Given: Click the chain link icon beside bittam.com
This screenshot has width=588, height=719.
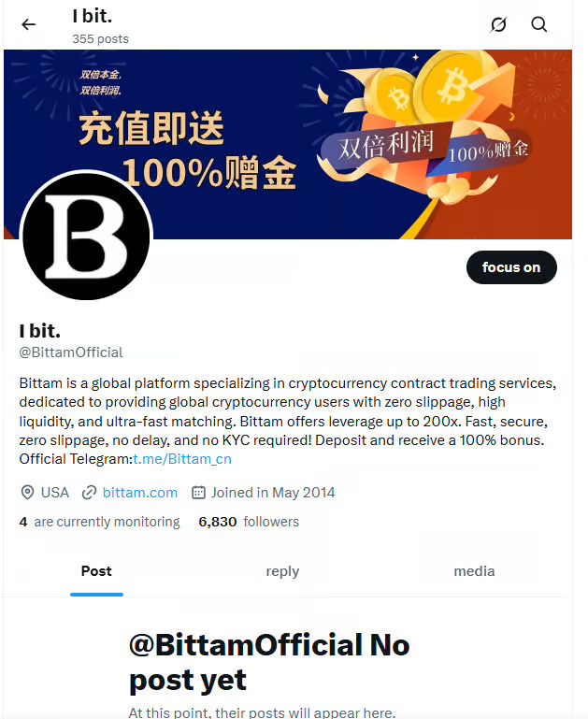Looking at the screenshot, I should (x=89, y=493).
